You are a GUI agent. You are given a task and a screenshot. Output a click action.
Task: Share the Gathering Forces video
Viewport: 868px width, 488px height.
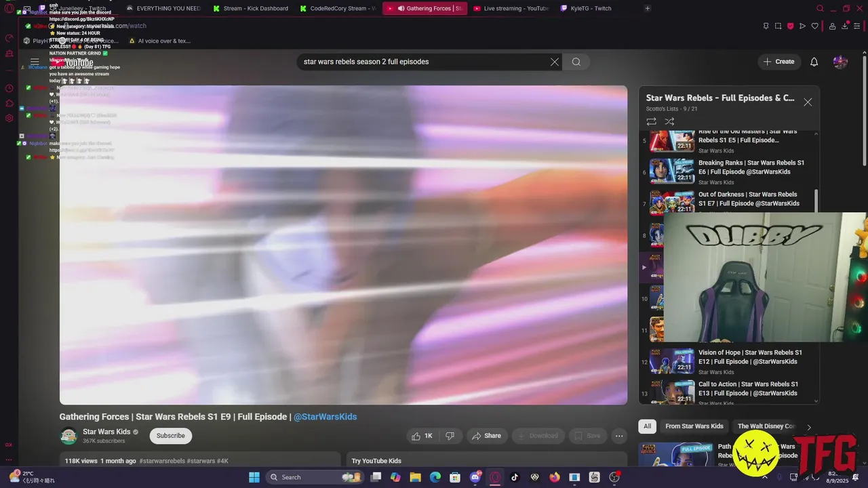486,436
